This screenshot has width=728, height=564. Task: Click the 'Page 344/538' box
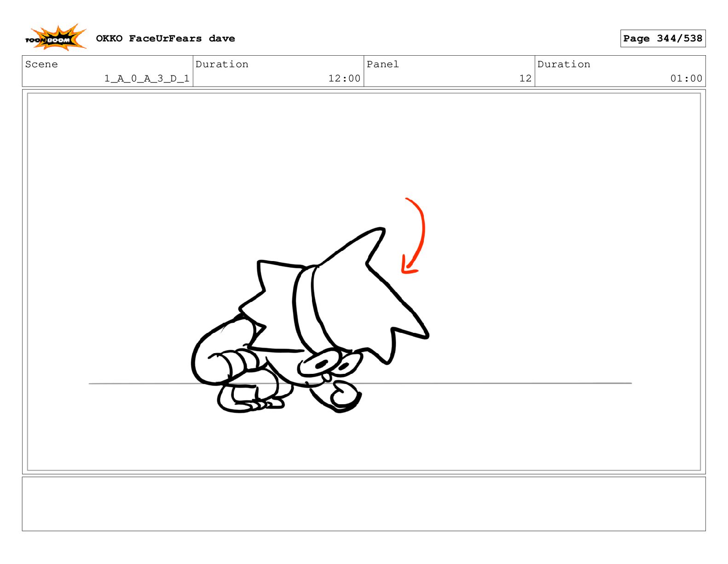point(663,39)
